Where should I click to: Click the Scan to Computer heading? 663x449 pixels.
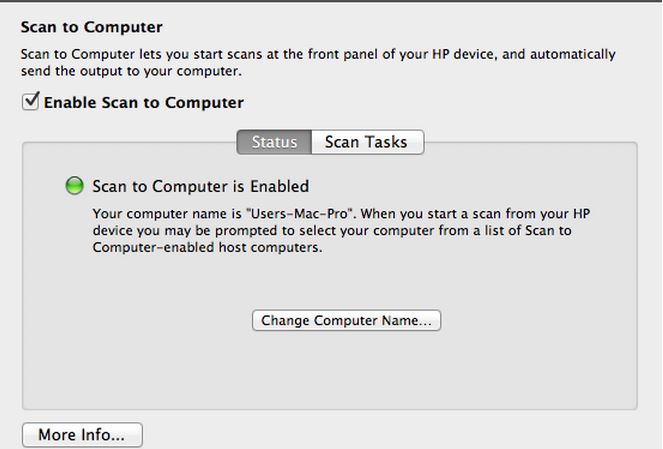tap(91, 27)
